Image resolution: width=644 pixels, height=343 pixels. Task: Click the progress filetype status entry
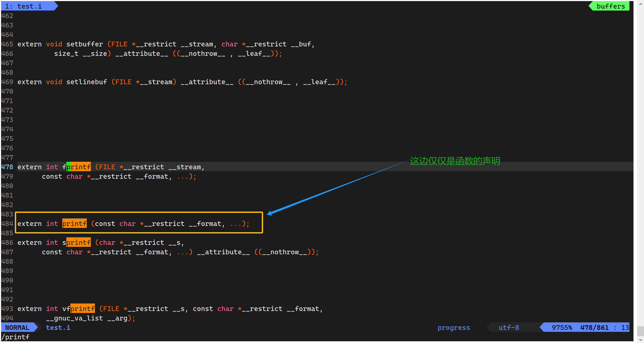454,328
